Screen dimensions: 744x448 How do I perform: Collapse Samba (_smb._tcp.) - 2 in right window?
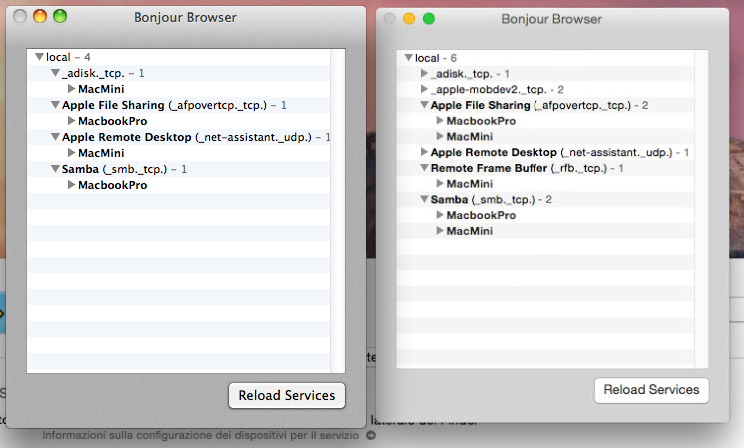[x=424, y=199]
